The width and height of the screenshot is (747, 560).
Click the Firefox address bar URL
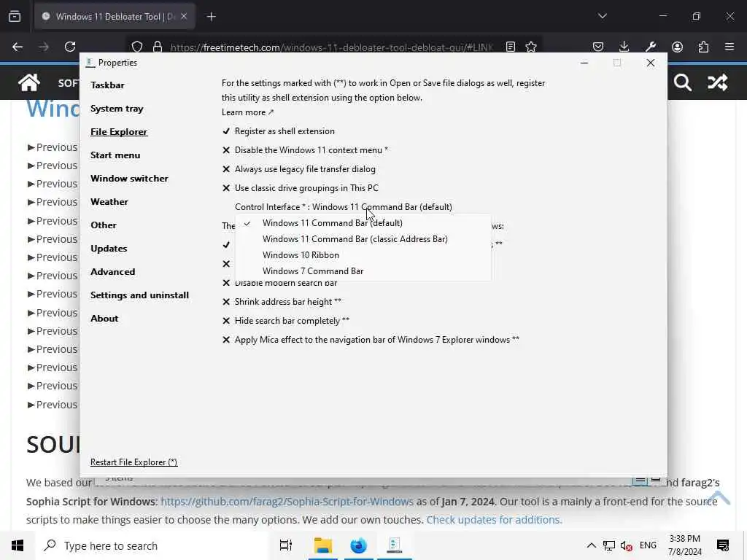(331, 47)
